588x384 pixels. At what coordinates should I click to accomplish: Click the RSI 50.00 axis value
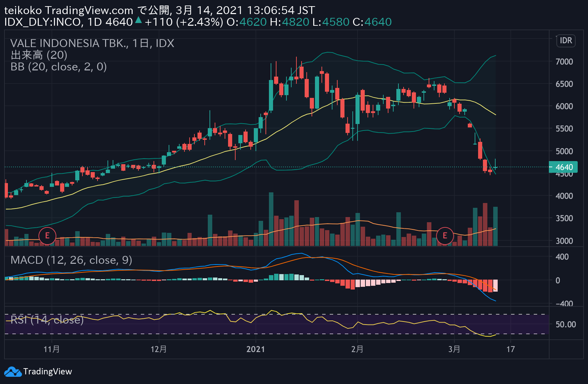(x=566, y=325)
